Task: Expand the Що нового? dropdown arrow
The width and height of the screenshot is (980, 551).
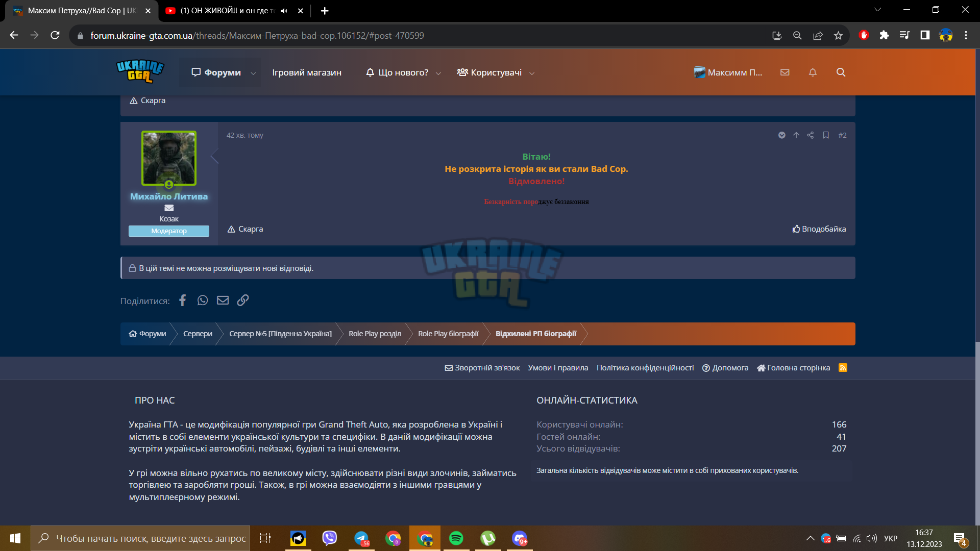Action: [438, 73]
